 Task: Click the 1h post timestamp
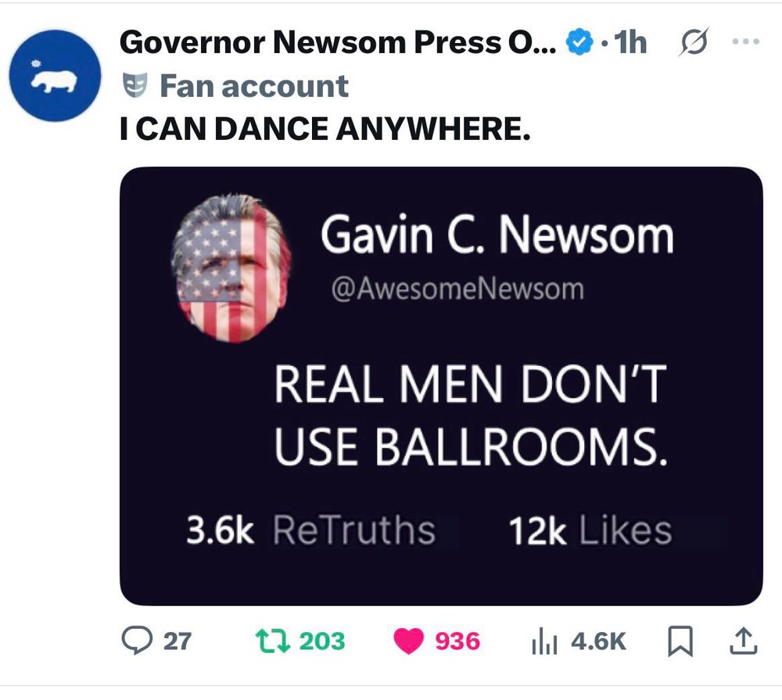(x=630, y=42)
